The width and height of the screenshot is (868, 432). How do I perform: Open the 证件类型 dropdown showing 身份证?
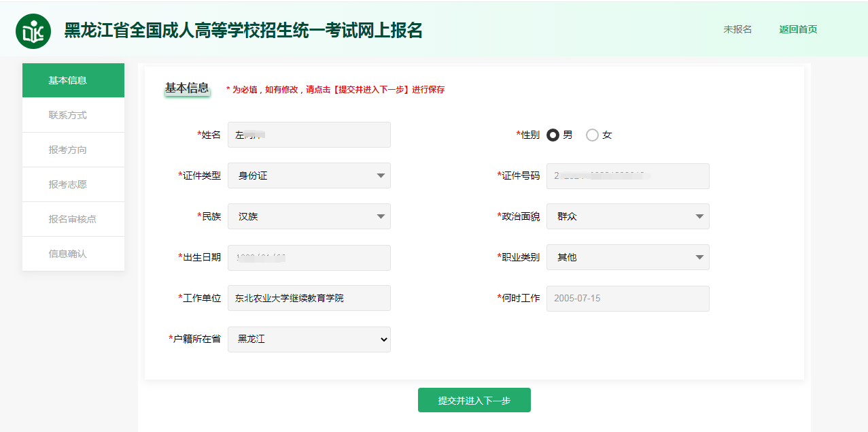(309, 176)
